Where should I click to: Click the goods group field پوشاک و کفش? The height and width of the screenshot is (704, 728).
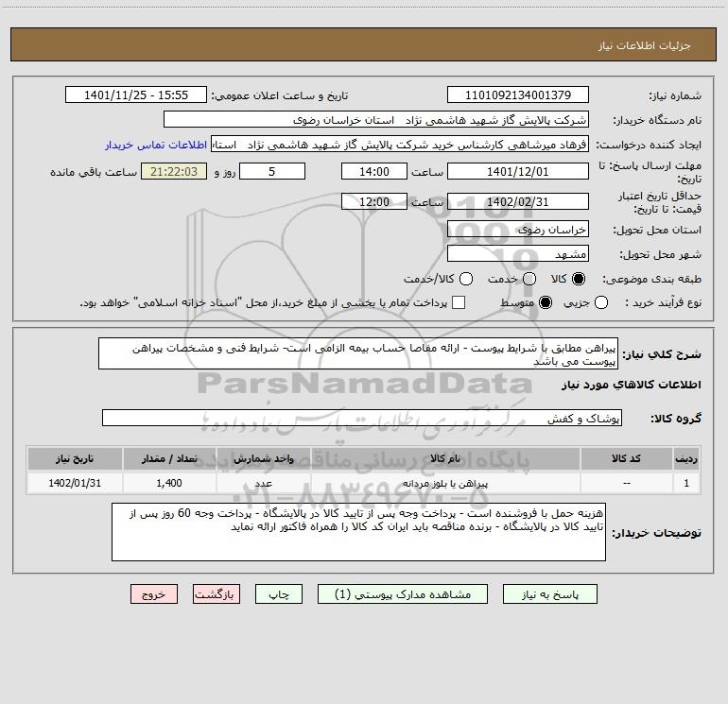(362, 418)
